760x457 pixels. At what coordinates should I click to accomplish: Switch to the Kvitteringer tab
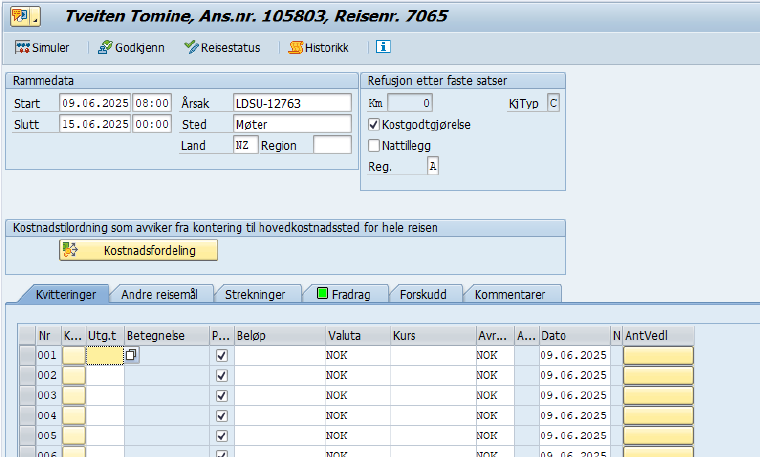tap(65, 294)
